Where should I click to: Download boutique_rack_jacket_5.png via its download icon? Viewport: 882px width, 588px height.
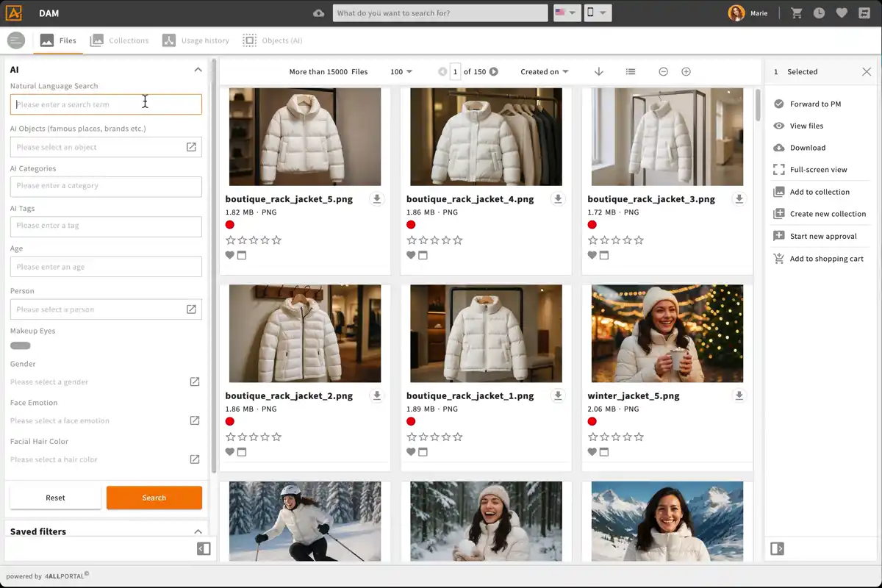coord(376,199)
